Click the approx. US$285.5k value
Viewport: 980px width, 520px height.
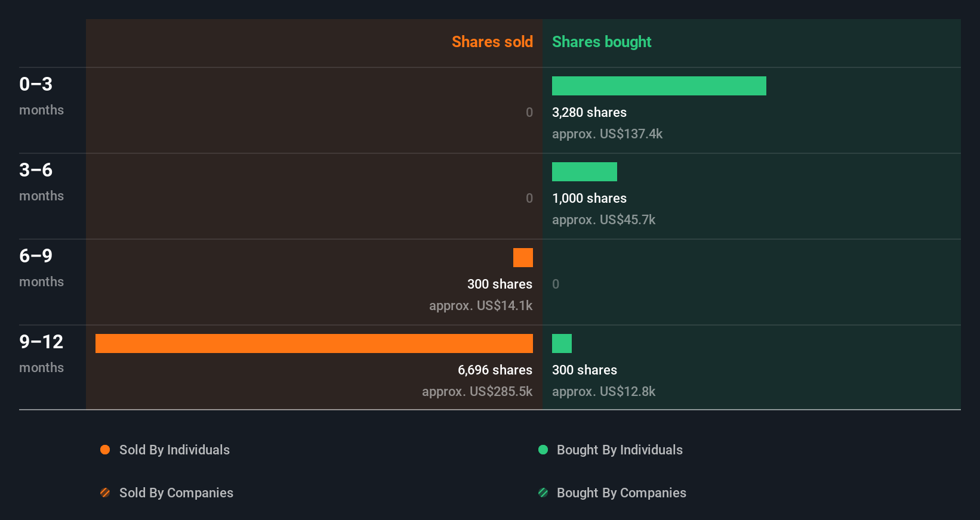[x=477, y=392]
